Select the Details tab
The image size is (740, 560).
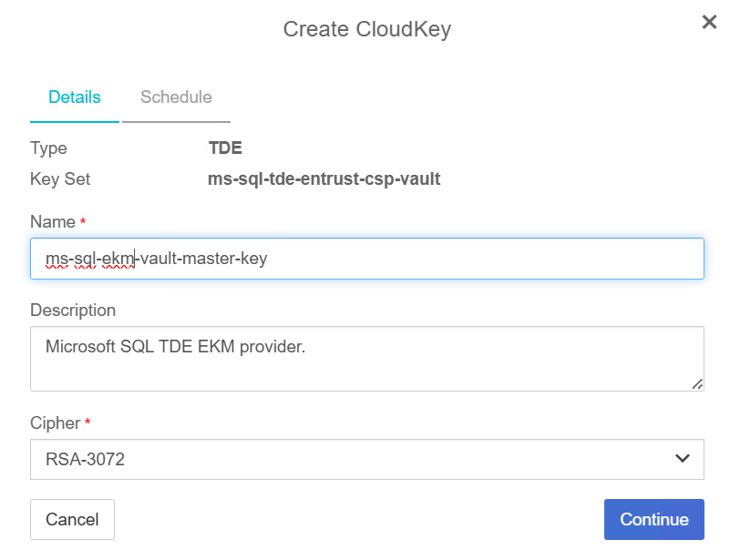(x=74, y=97)
